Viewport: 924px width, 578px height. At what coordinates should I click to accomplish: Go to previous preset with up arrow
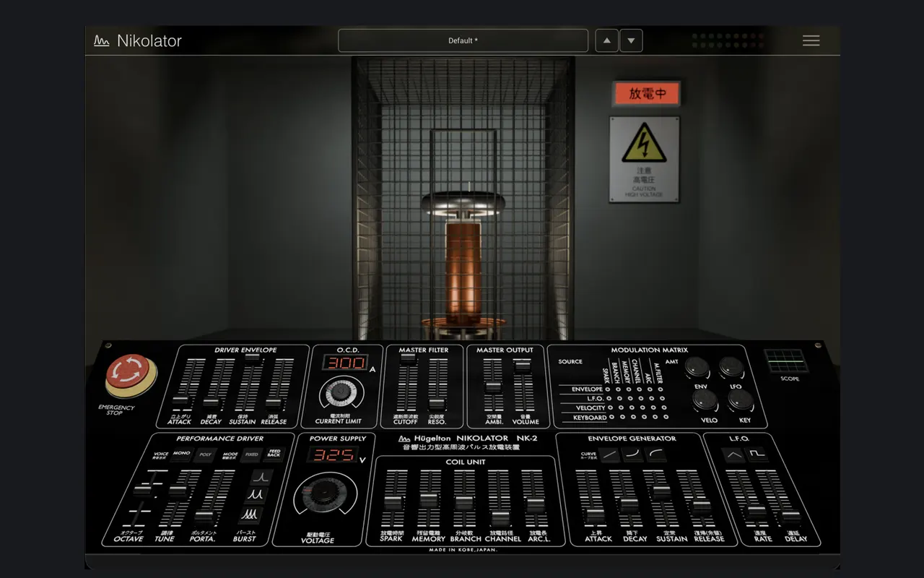click(x=606, y=40)
